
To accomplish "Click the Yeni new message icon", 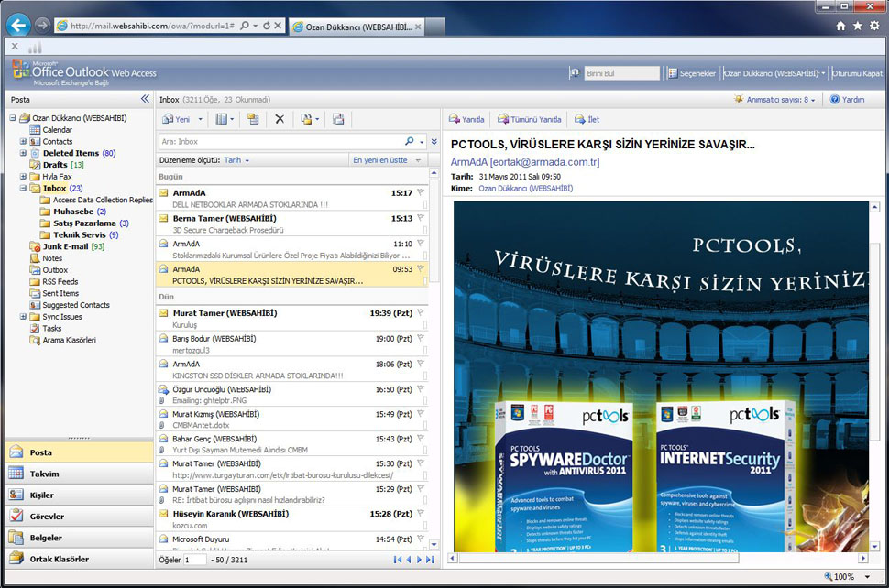I will (x=168, y=119).
